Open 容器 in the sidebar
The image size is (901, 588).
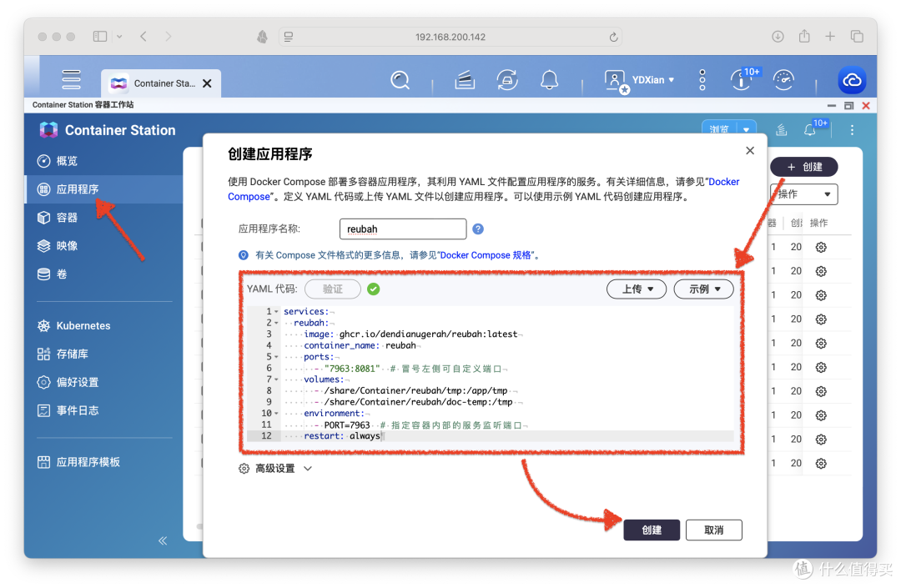[103, 217]
